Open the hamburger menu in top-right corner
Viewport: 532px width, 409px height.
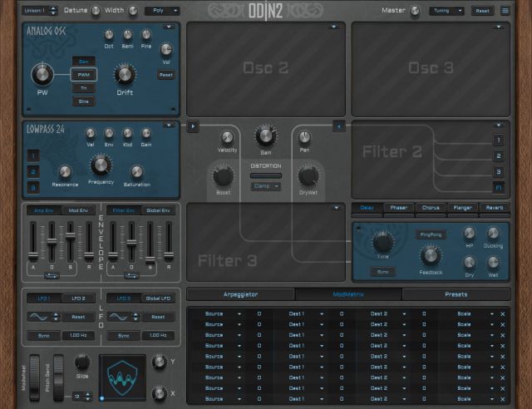pos(505,11)
